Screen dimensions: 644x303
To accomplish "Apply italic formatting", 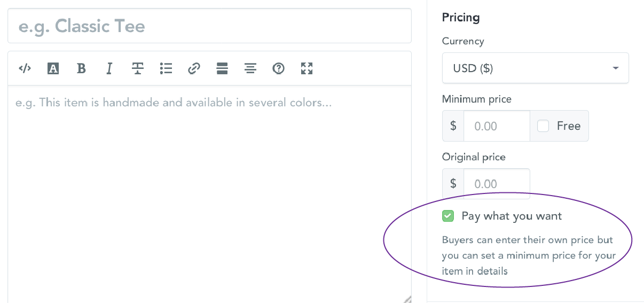I will point(109,68).
